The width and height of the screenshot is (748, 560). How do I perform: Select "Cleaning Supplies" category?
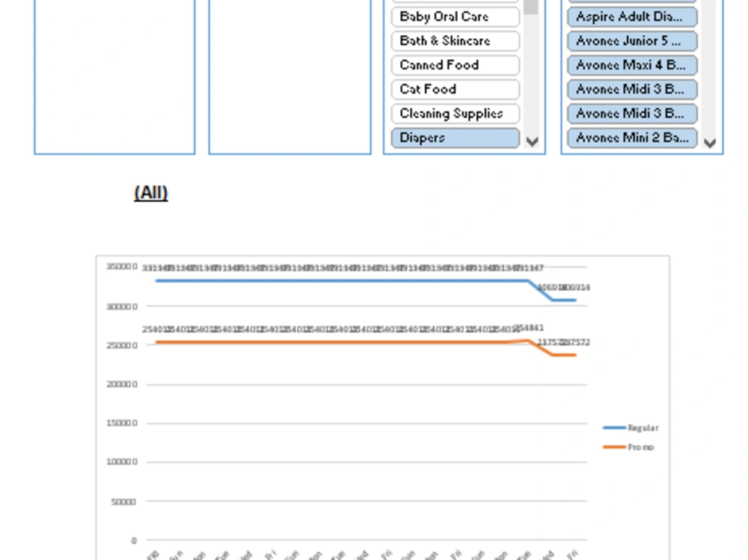click(453, 113)
